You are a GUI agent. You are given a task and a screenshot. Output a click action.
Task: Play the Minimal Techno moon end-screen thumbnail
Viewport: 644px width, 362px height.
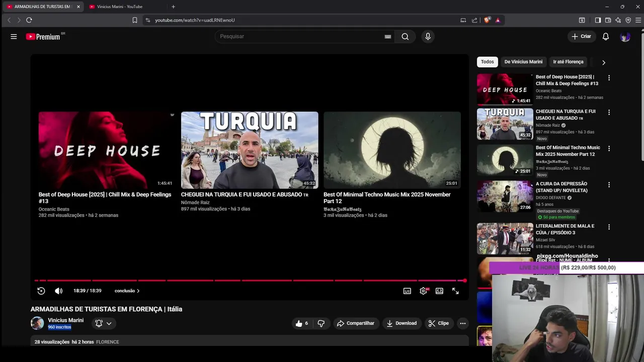click(x=392, y=150)
